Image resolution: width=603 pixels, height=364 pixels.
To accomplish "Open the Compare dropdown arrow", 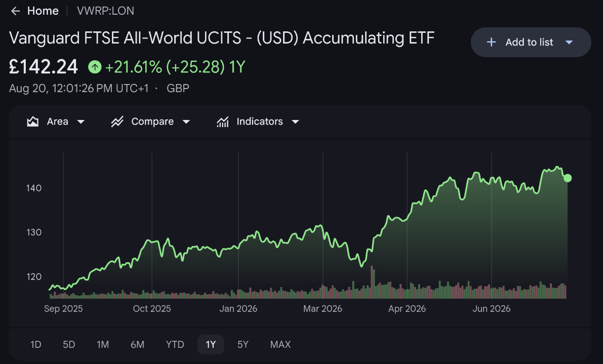I will pos(186,122).
